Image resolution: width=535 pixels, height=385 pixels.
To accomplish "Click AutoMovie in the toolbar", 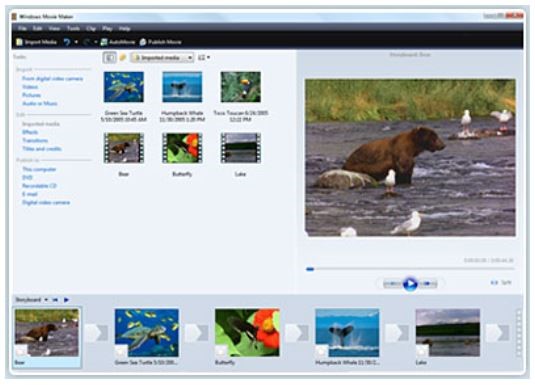I will tap(118, 42).
